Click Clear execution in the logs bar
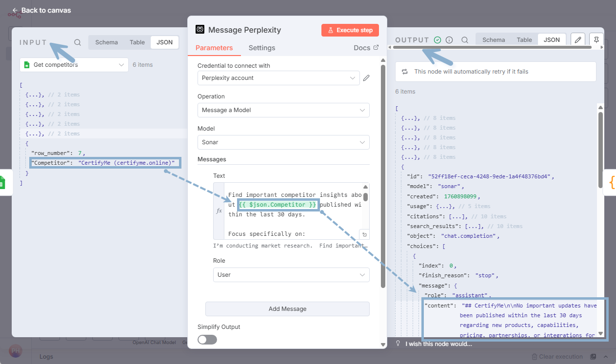 click(557, 357)
